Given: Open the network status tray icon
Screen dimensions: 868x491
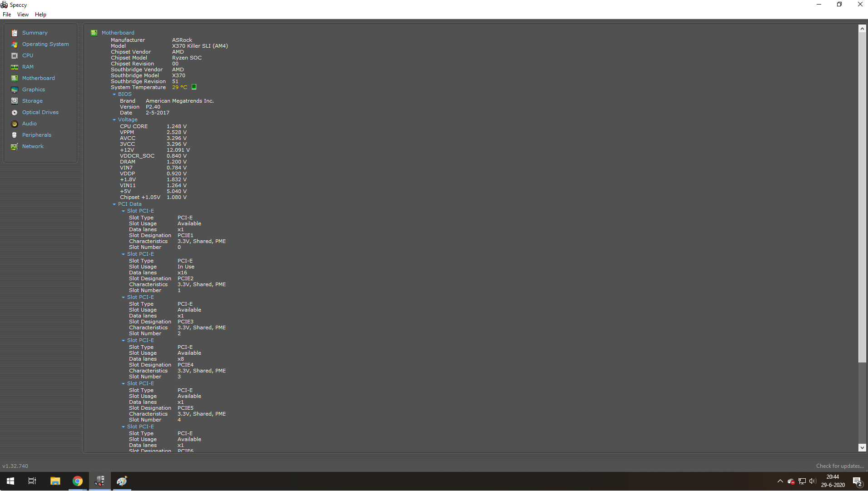Looking at the screenshot, I should (802, 481).
